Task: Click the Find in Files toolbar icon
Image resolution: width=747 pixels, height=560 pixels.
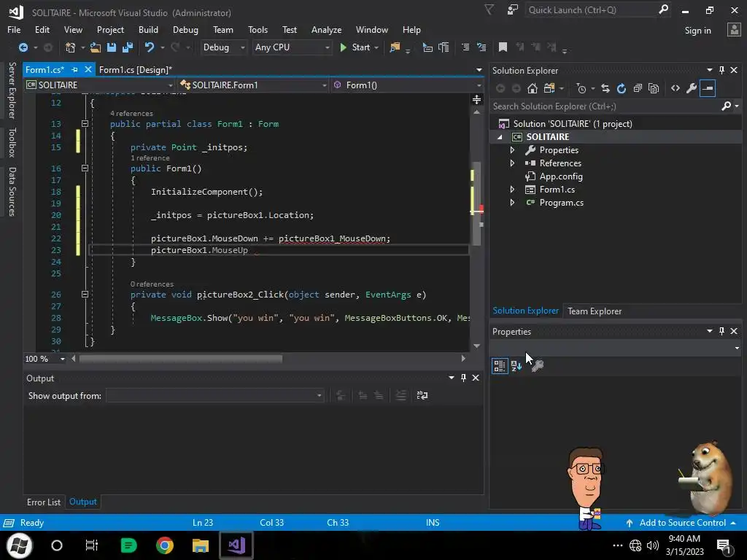Action: (395, 47)
